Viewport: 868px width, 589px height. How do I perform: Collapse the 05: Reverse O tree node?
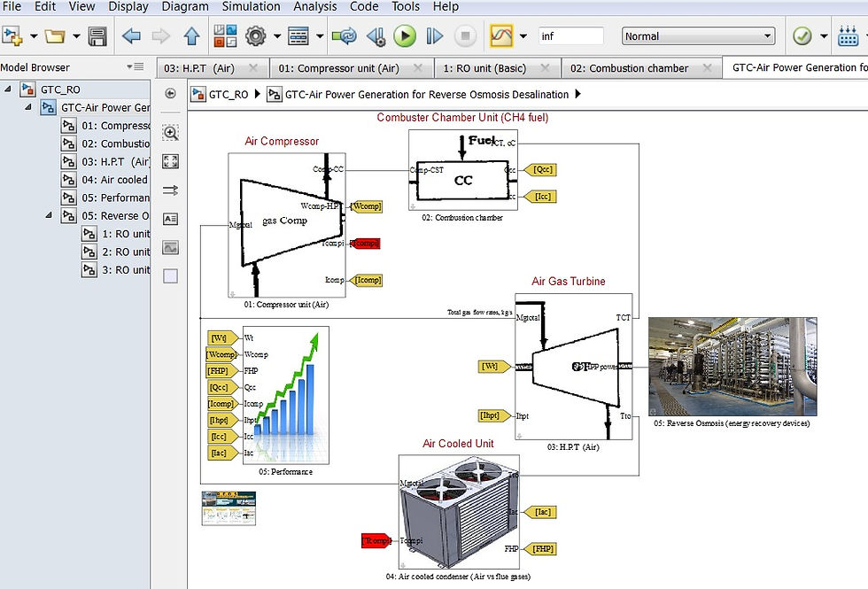point(49,214)
